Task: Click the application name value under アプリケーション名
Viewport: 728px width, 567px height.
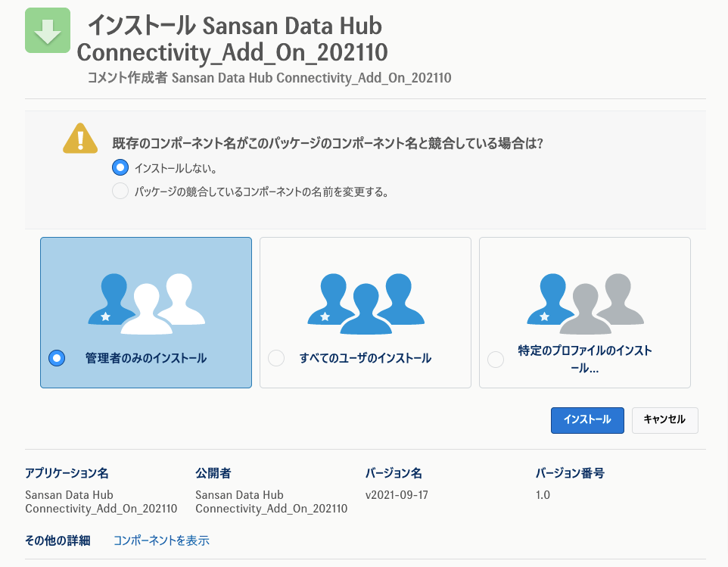Action: [x=101, y=502]
